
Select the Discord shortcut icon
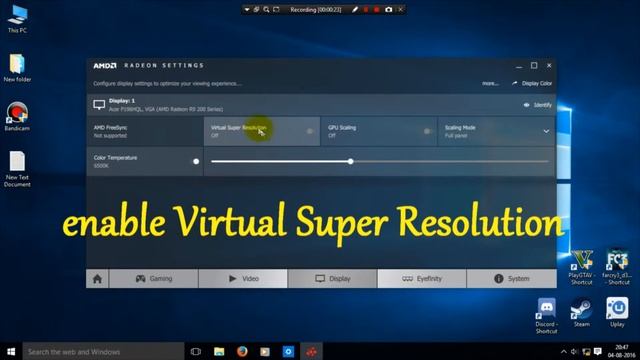coord(547,316)
